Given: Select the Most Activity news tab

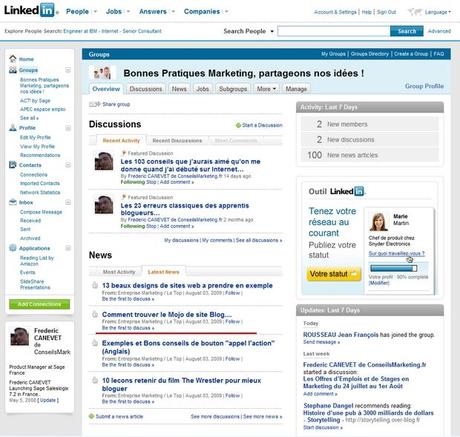Looking at the screenshot, I should [119, 272].
